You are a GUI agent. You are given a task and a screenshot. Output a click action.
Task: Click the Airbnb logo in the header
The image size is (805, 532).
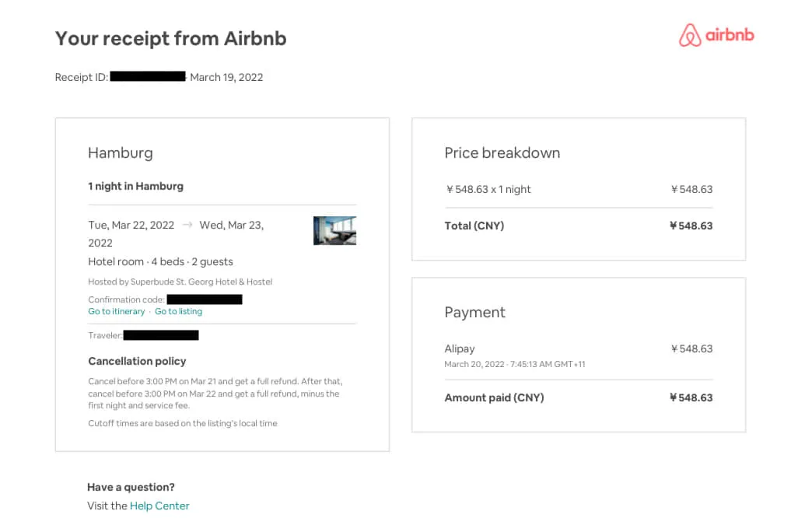[716, 36]
